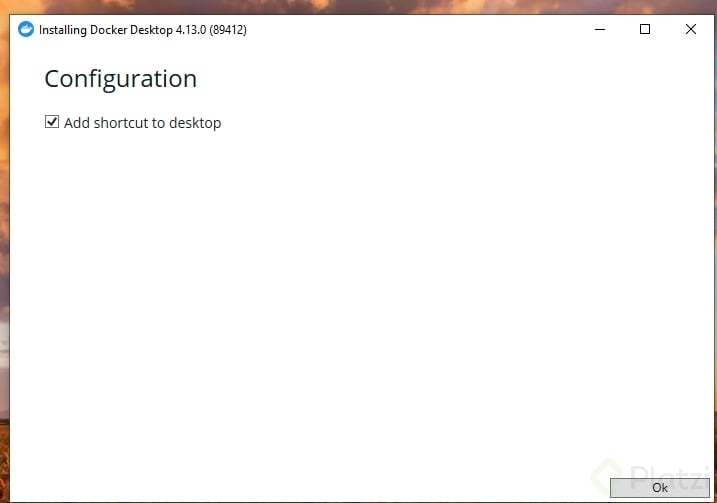Confirm configuration with the Ok button
The image size is (717, 503).
pyautogui.click(x=659, y=487)
